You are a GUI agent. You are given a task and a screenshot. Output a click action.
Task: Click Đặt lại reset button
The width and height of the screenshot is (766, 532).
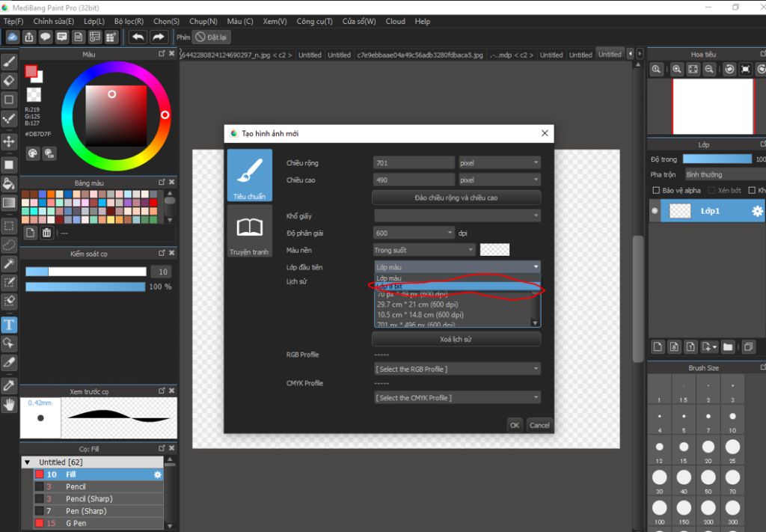point(212,37)
